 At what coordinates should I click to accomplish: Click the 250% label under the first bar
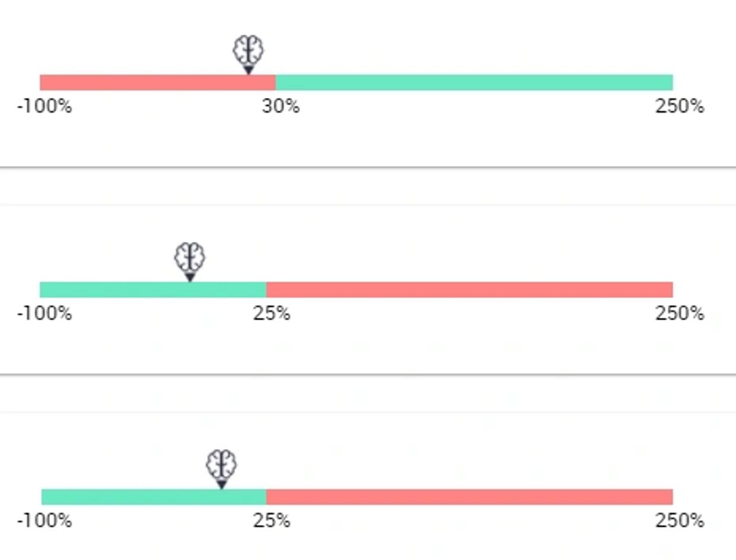[x=680, y=107]
